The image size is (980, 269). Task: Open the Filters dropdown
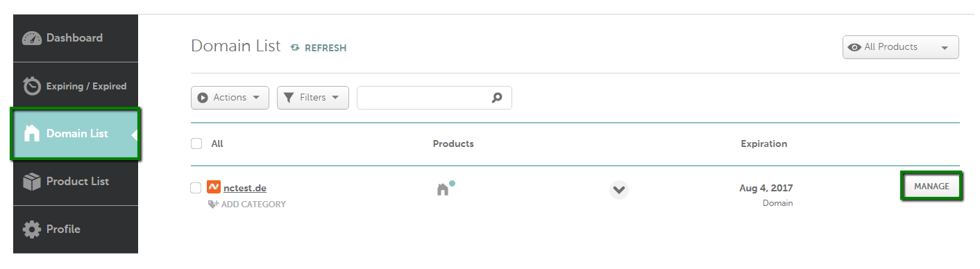click(x=313, y=98)
